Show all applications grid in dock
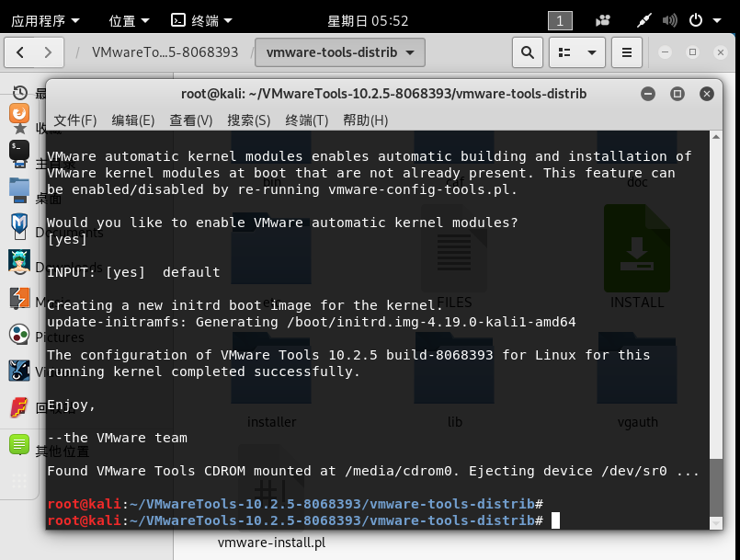740x560 pixels. (x=19, y=481)
